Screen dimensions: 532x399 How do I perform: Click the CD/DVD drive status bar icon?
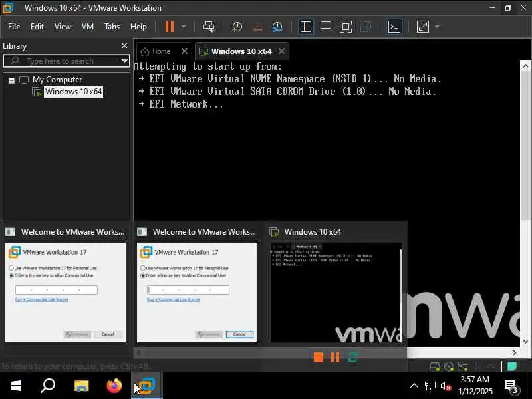[x=449, y=367]
